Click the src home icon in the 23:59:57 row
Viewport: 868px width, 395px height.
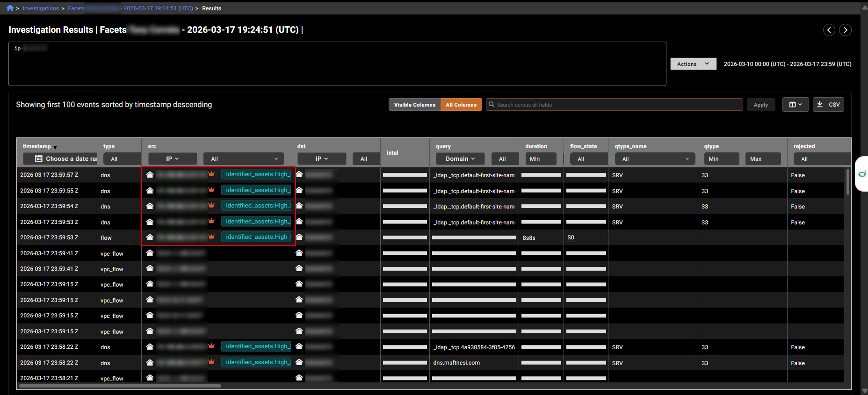pos(150,175)
